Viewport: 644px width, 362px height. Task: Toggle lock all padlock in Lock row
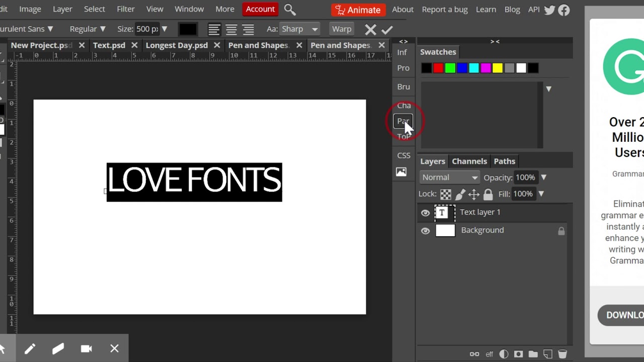tap(488, 194)
